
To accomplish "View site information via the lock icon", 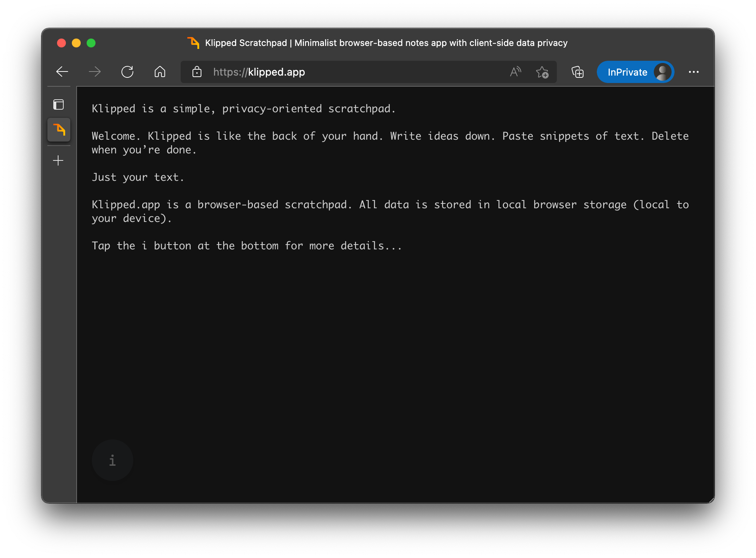I will (x=197, y=72).
